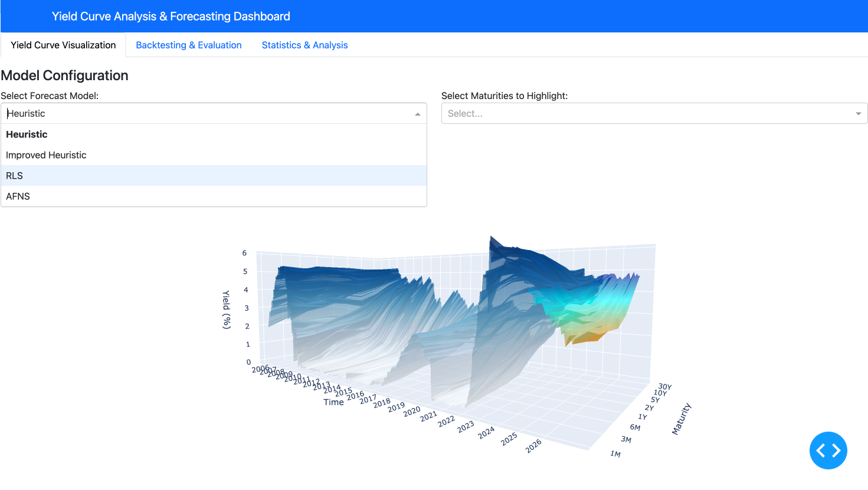The image size is (868, 490).
Task: Click the 'Yield (%)' axis title
Action: coord(226,310)
